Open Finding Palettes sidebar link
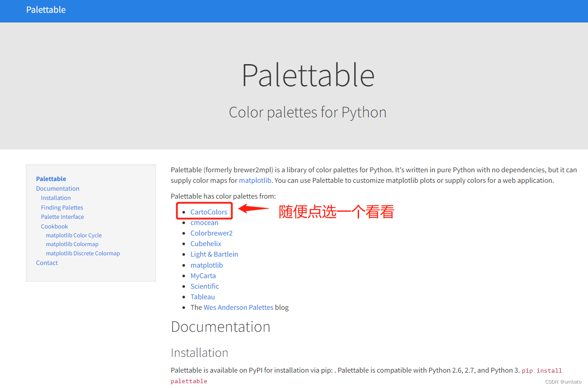 coord(62,207)
